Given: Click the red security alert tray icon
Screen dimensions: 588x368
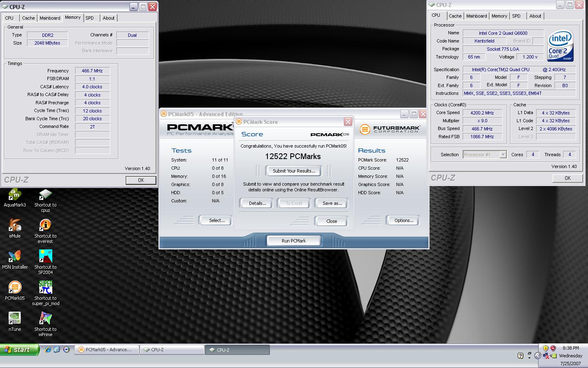Looking at the screenshot, I should tap(553, 348).
